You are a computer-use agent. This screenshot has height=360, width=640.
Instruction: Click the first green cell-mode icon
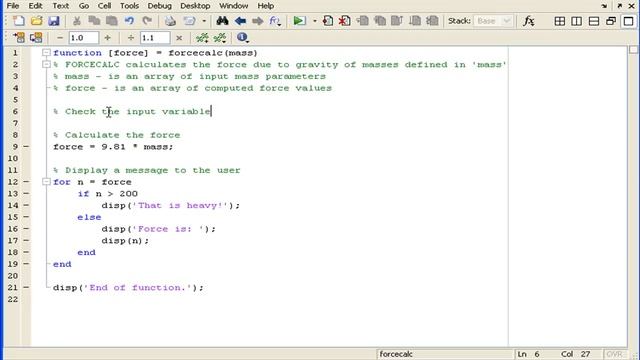point(202,38)
